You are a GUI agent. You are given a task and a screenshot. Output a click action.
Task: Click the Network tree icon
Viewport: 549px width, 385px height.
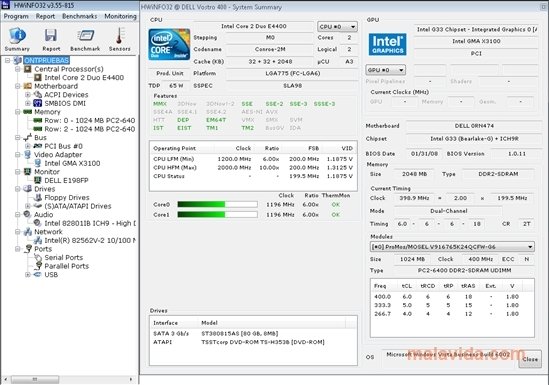[28, 232]
